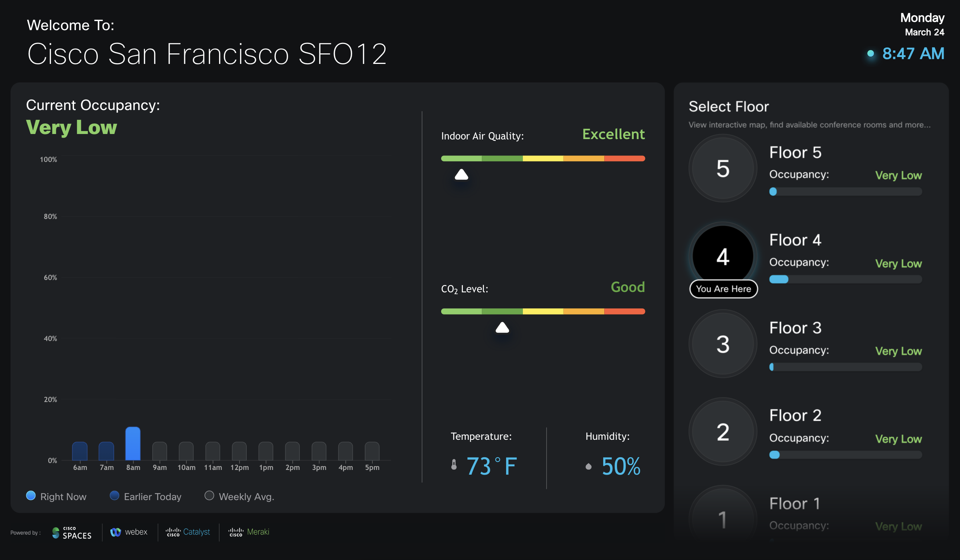This screenshot has height=560, width=960.
Task: Expand the Floor 5 details
Action: point(722,169)
